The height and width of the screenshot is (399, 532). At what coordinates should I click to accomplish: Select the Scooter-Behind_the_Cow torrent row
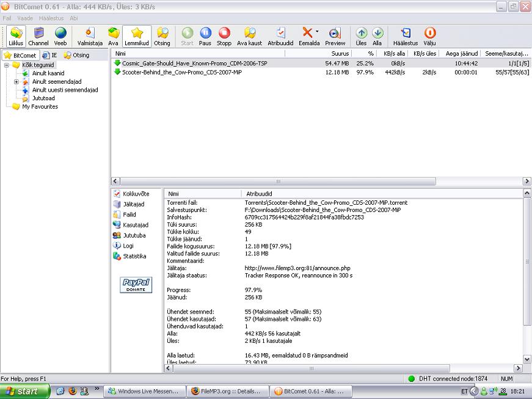click(x=321, y=72)
